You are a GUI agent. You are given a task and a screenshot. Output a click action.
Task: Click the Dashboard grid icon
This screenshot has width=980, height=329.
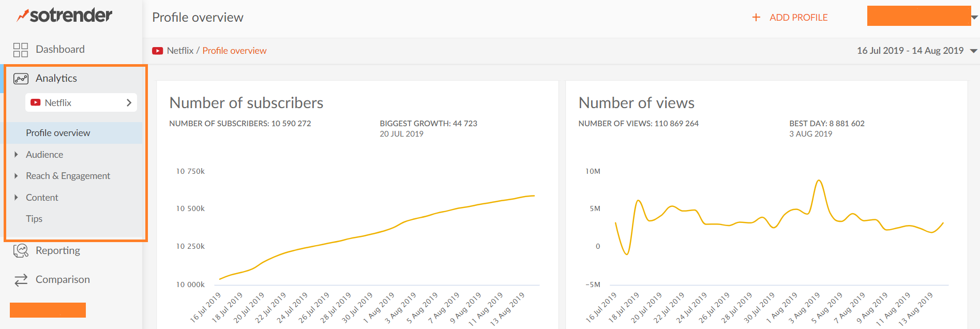click(x=21, y=50)
